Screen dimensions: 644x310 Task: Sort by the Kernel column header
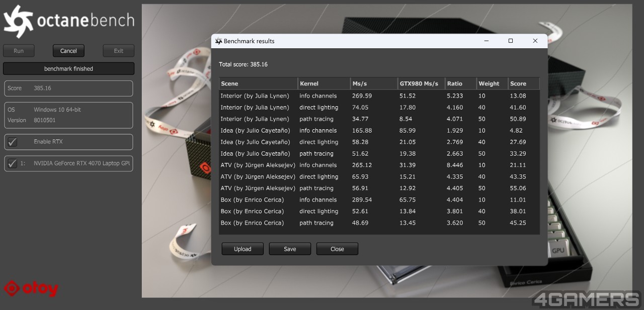coord(324,83)
